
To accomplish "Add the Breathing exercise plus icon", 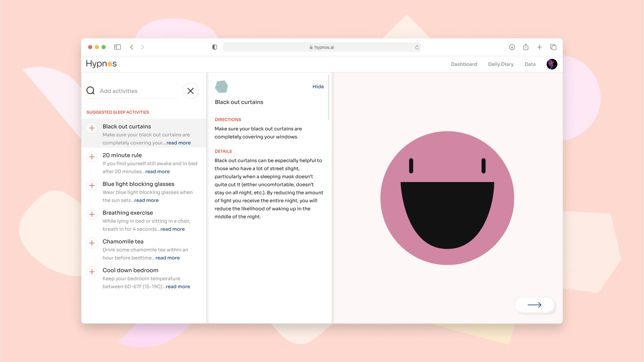I will click(92, 214).
